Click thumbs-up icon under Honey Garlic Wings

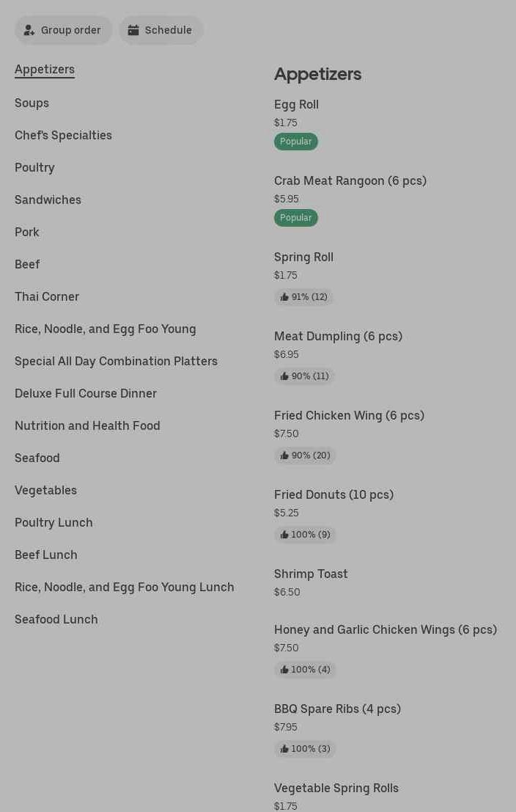pyautogui.click(x=284, y=670)
